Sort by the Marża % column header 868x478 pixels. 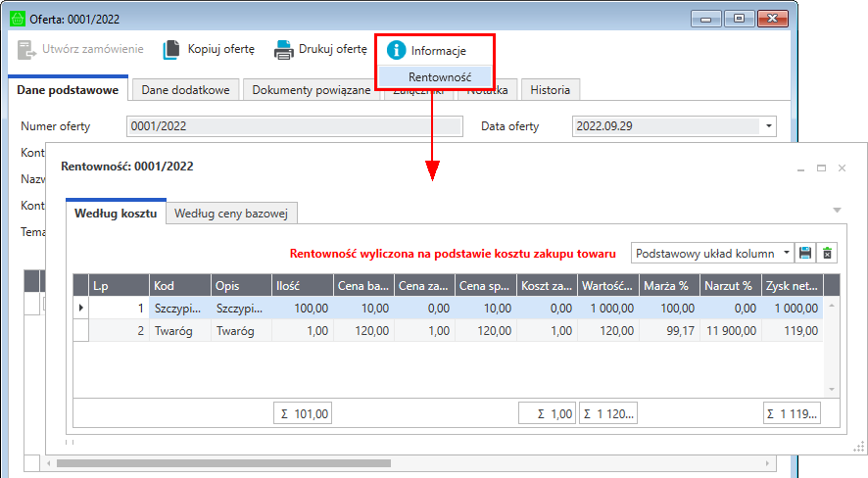click(x=665, y=285)
